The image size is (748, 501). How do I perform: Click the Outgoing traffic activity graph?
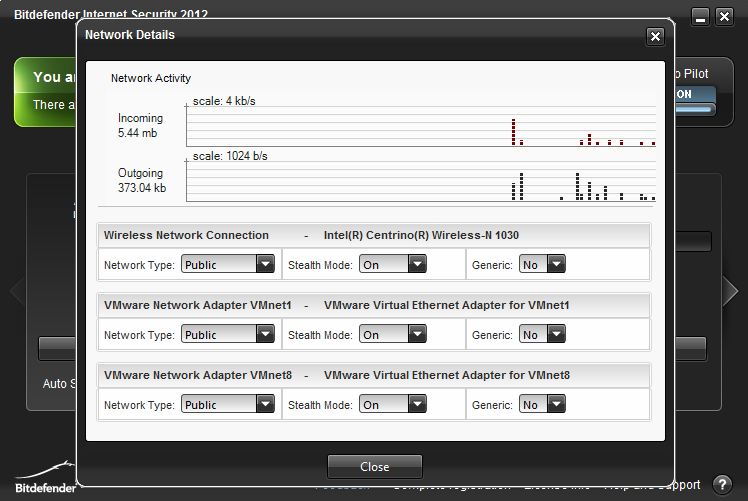(421, 181)
